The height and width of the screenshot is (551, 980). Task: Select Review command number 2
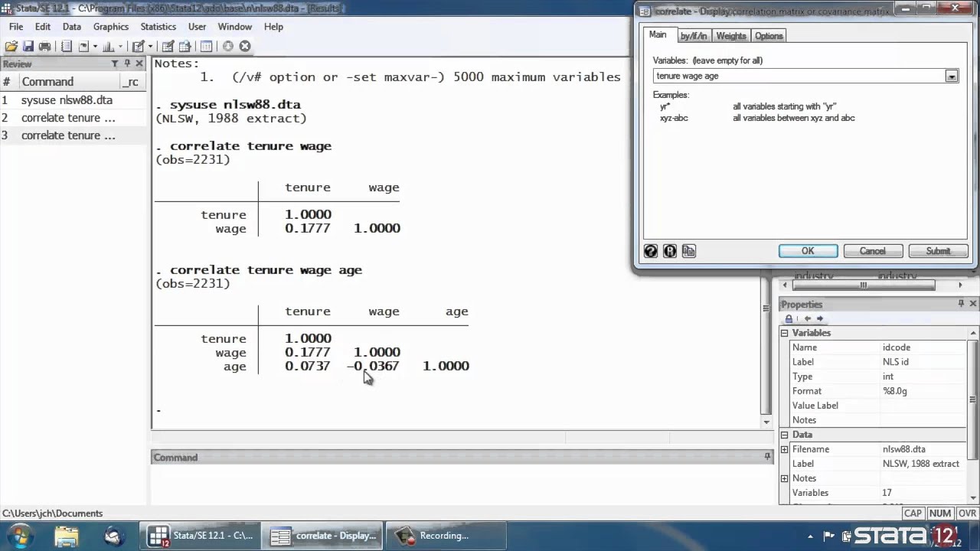click(73, 118)
